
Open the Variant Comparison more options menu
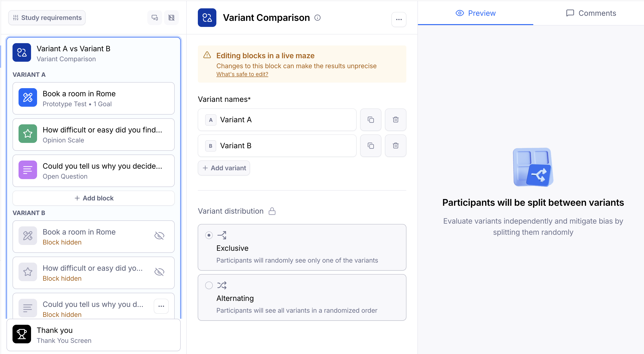[399, 19]
